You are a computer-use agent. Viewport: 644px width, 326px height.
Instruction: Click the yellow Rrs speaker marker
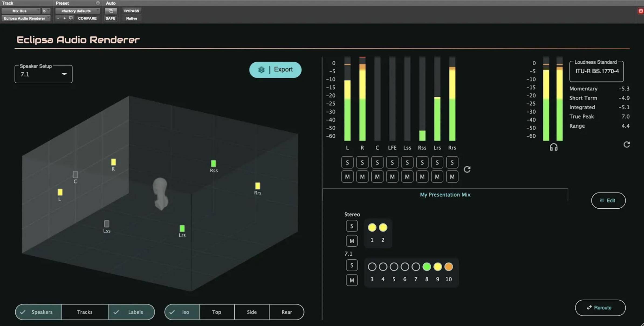258,186
